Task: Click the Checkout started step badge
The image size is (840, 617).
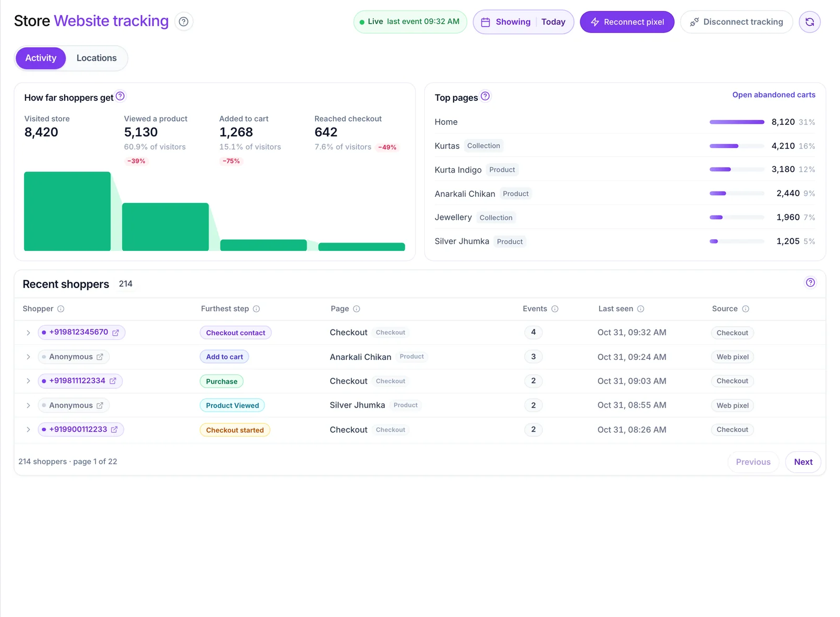Action: [235, 430]
